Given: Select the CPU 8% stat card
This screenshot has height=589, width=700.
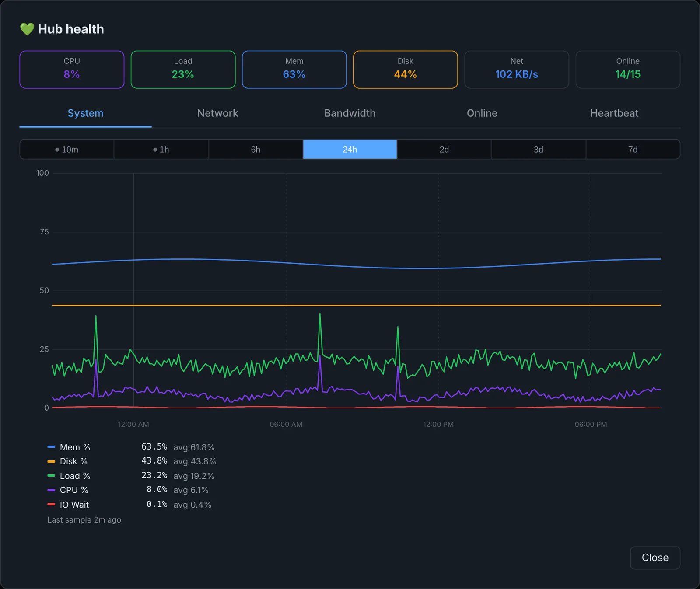Looking at the screenshot, I should [x=72, y=70].
